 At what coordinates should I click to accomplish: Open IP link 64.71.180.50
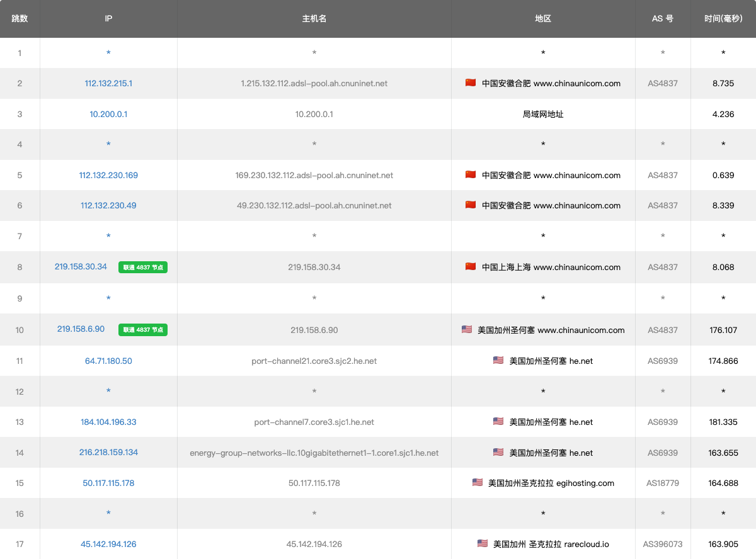pyautogui.click(x=108, y=361)
